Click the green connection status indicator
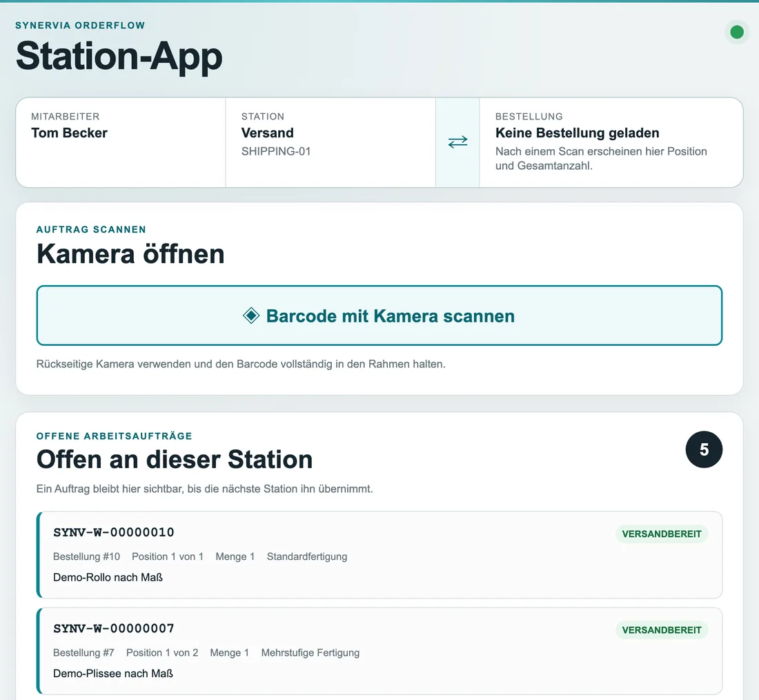This screenshot has height=700, width=759. (737, 32)
